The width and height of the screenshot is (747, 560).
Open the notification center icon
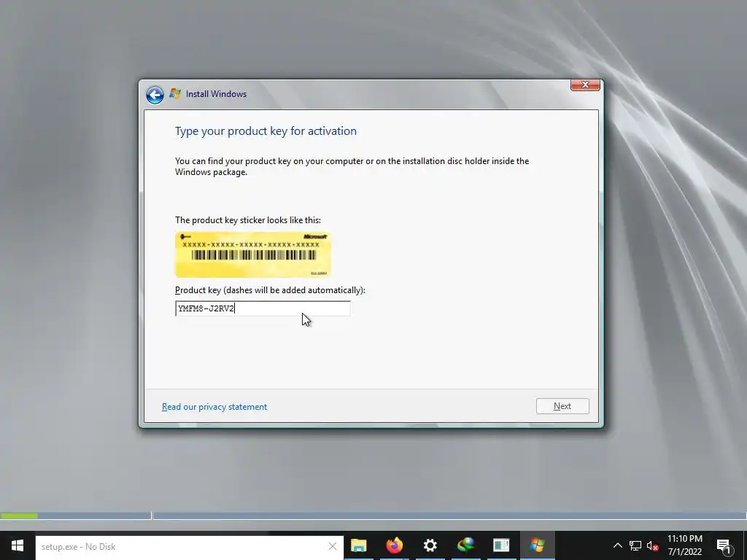724,547
